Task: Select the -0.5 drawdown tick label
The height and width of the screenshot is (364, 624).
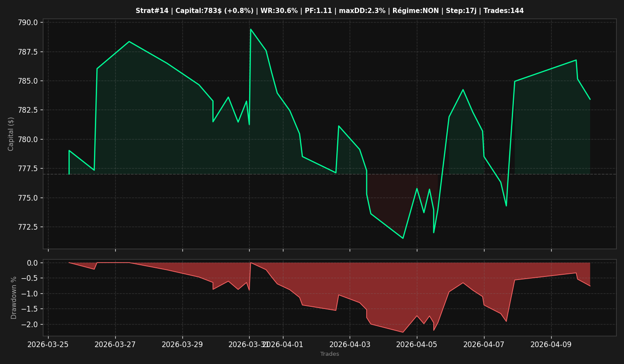Action: point(30,278)
